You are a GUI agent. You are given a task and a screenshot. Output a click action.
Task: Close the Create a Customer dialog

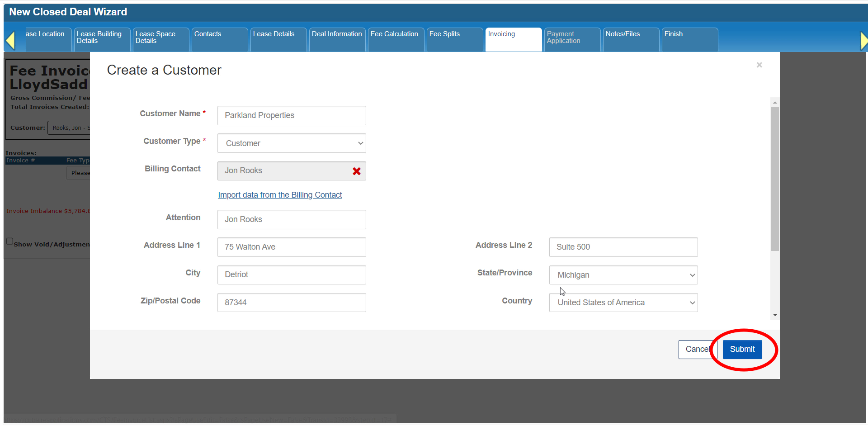coord(759,65)
